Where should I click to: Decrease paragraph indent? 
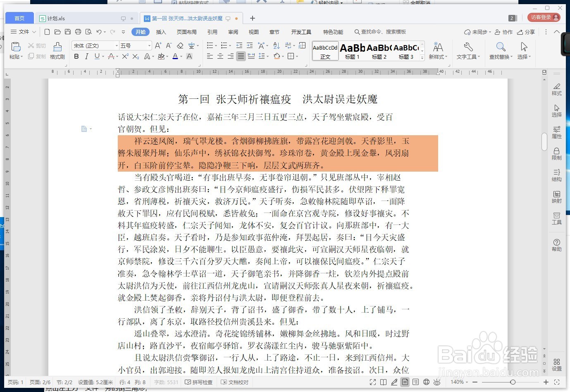[239, 45]
